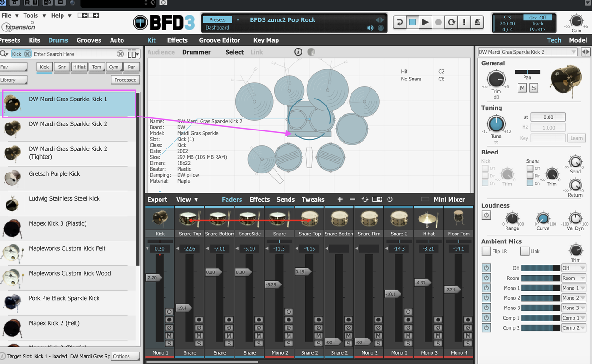Open the Room output routing dropdown
Viewport: 592px width, 364px height.
(573, 278)
